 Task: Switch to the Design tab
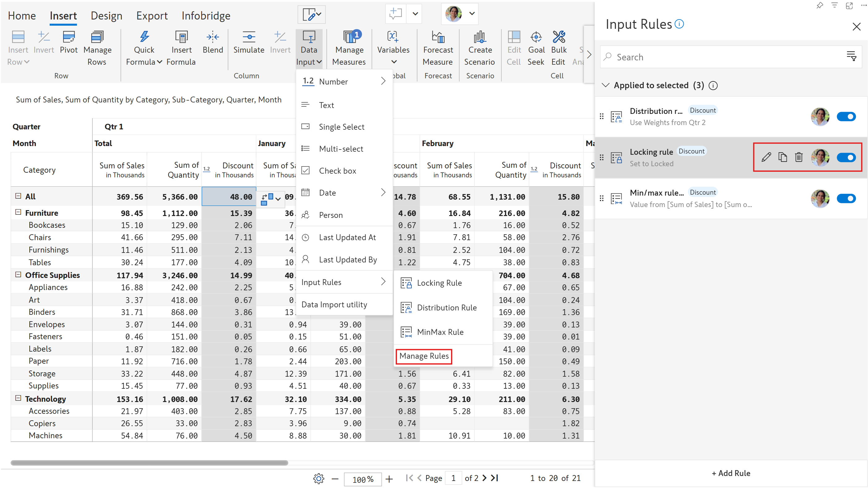106,15
